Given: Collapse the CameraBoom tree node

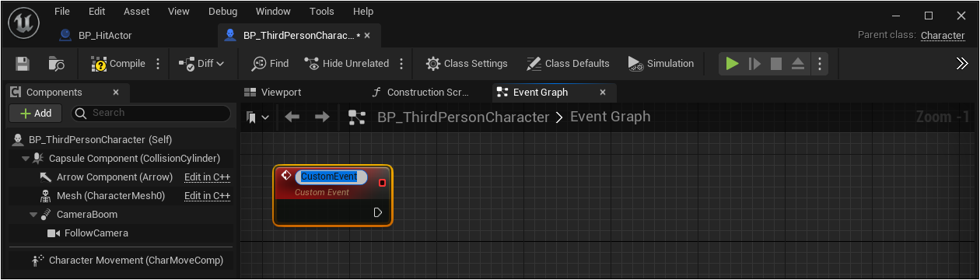Looking at the screenshot, I should 34,215.
